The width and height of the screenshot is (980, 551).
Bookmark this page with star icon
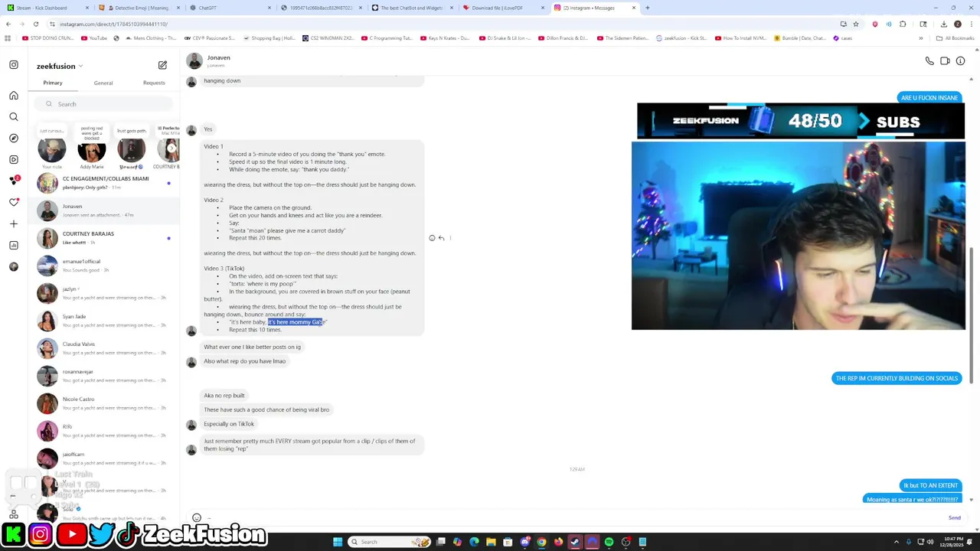856,24
